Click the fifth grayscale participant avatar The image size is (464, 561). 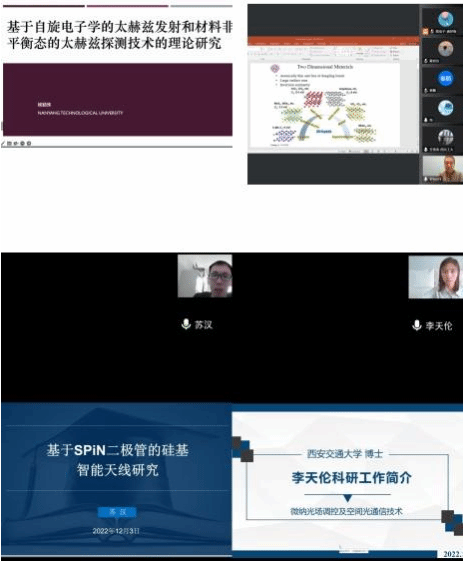click(445, 137)
